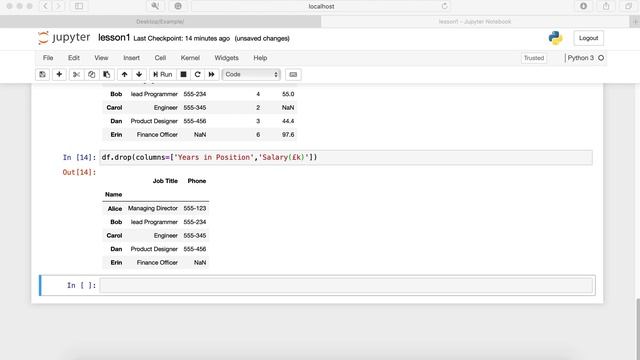This screenshot has height=360, width=640.
Task: Interrupt the kernel with stop icon
Action: (x=184, y=74)
